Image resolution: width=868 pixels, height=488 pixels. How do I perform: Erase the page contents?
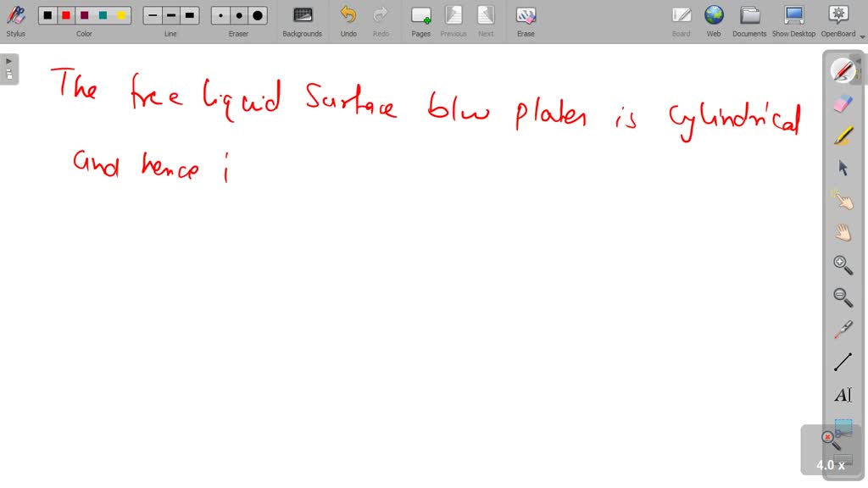coord(526,21)
